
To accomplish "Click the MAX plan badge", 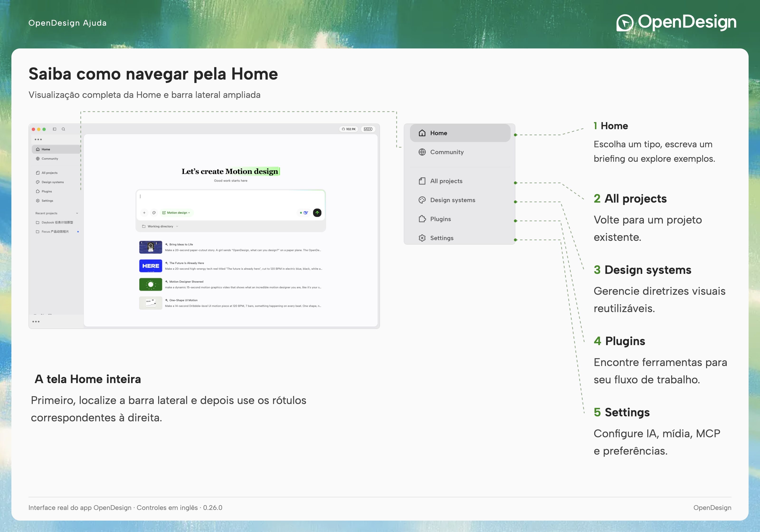I will [x=368, y=129].
